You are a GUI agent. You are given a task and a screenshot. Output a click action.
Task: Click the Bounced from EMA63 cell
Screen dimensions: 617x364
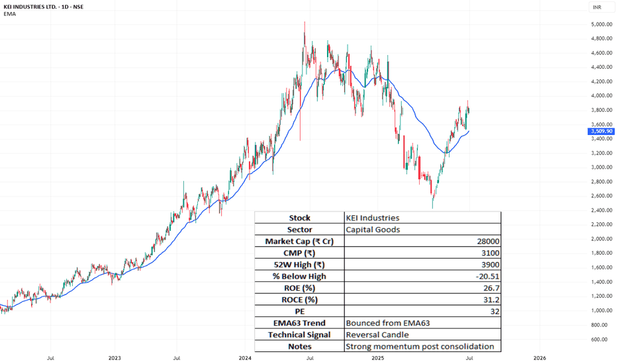tap(422, 323)
